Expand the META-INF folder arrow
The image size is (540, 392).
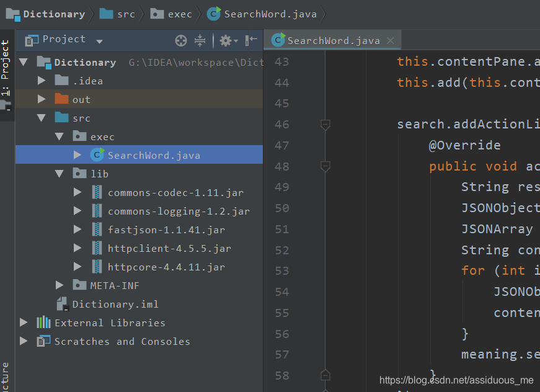point(60,285)
